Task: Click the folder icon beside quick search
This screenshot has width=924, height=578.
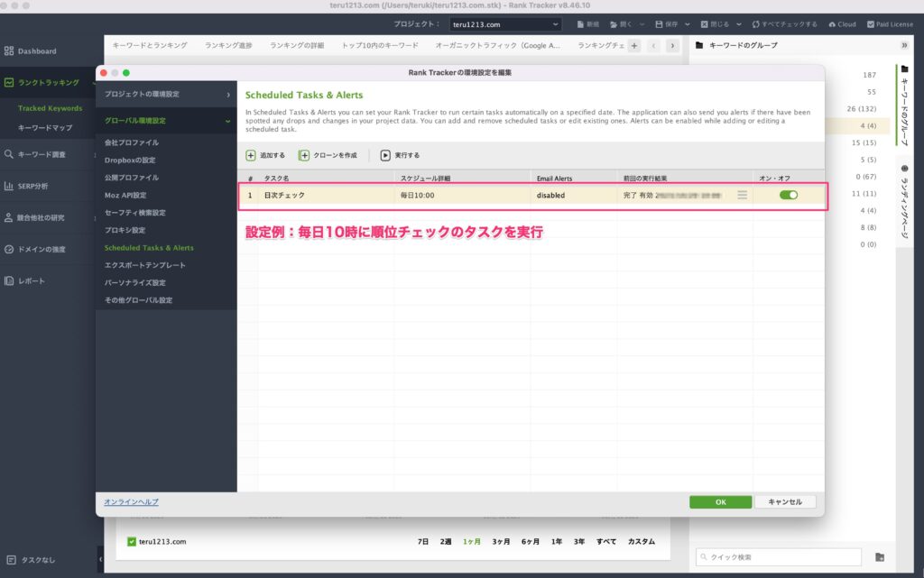Action: [x=880, y=557]
